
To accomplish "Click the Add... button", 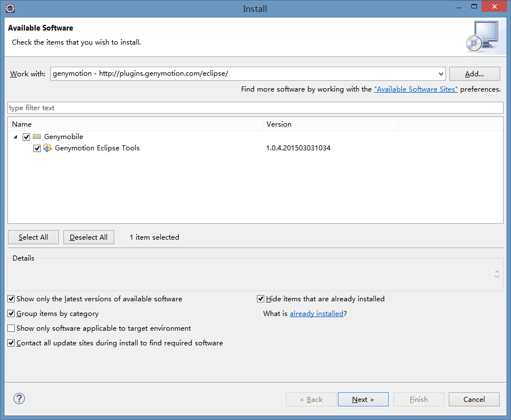I will click(x=474, y=74).
